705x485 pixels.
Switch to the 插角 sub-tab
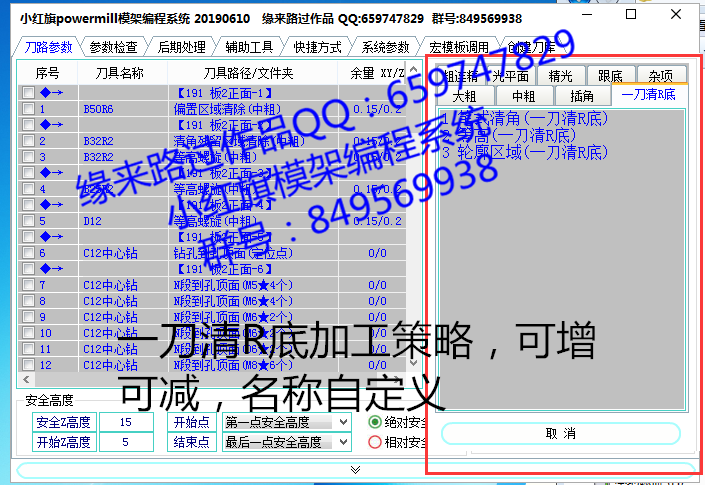click(x=582, y=96)
